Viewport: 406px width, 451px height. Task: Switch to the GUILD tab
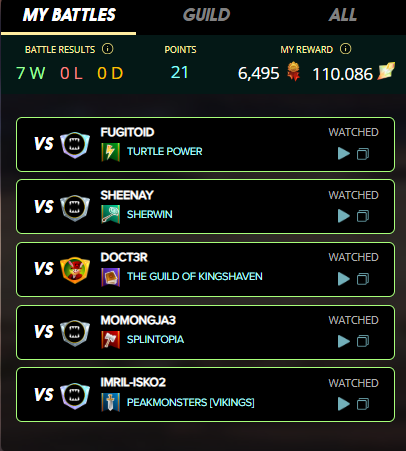207,15
